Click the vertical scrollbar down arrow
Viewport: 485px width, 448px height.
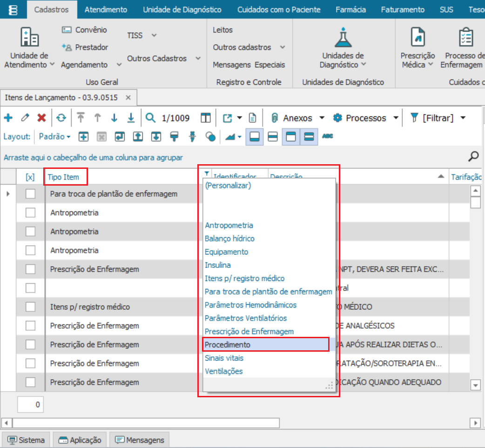point(475,385)
